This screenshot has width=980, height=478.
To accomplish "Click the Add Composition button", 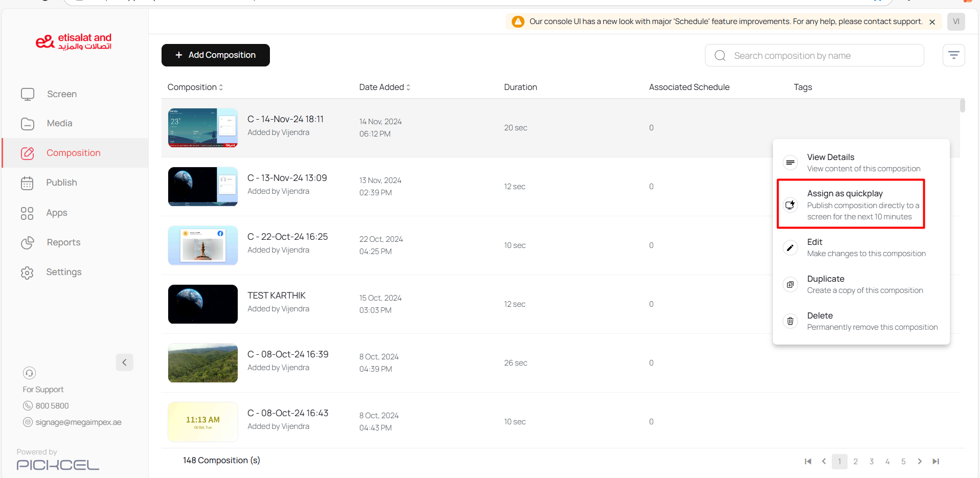I will point(215,55).
